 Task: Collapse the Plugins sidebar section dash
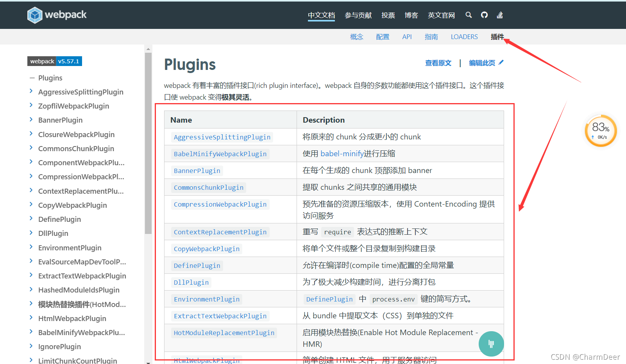pos(32,78)
